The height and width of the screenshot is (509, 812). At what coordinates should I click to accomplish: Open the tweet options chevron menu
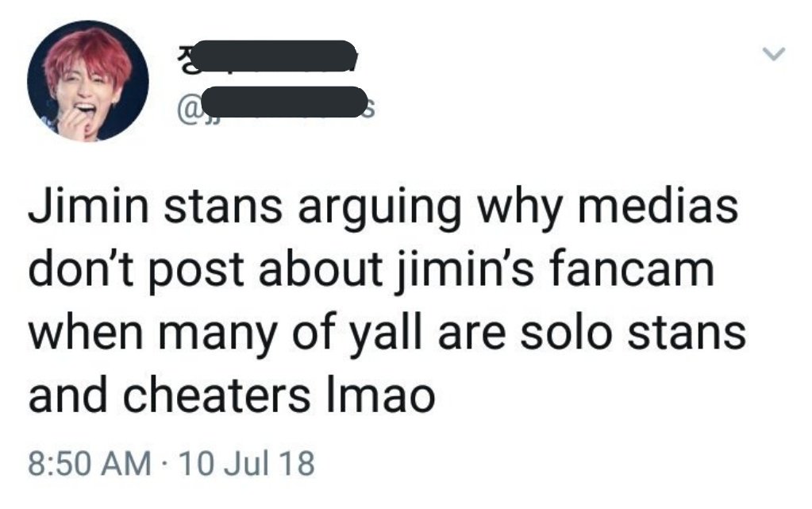tap(774, 53)
